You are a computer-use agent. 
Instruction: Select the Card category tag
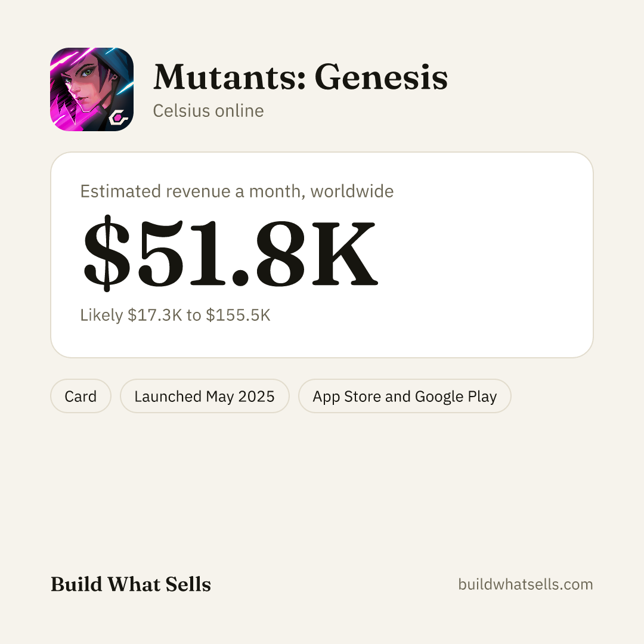point(80,397)
